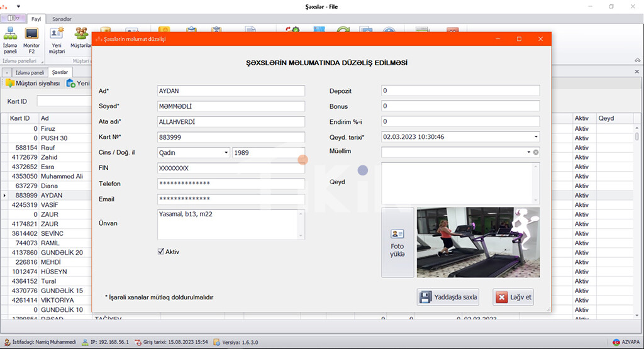Click the Yaddaşda saxla save button
644x349 pixels.
point(448,297)
